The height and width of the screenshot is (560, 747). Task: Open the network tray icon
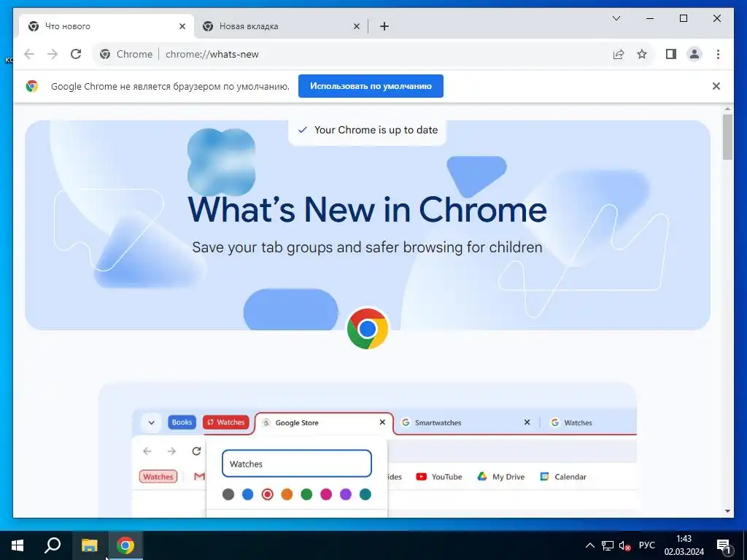[608, 545]
